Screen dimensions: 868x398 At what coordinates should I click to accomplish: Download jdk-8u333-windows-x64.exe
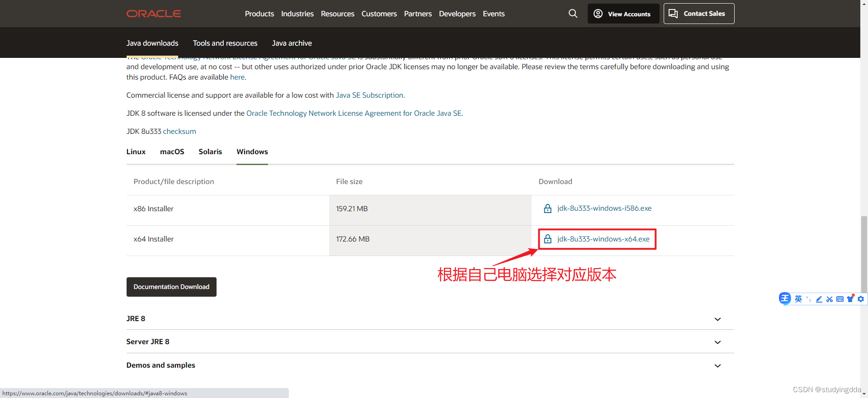coord(604,239)
